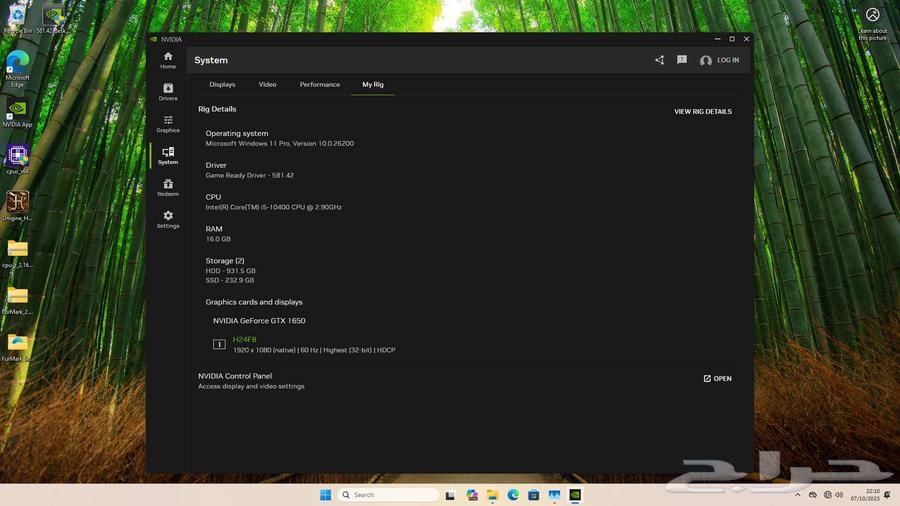Click the Windows 11 Pro version text
The image size is (900, 506).
click(280, 143)
